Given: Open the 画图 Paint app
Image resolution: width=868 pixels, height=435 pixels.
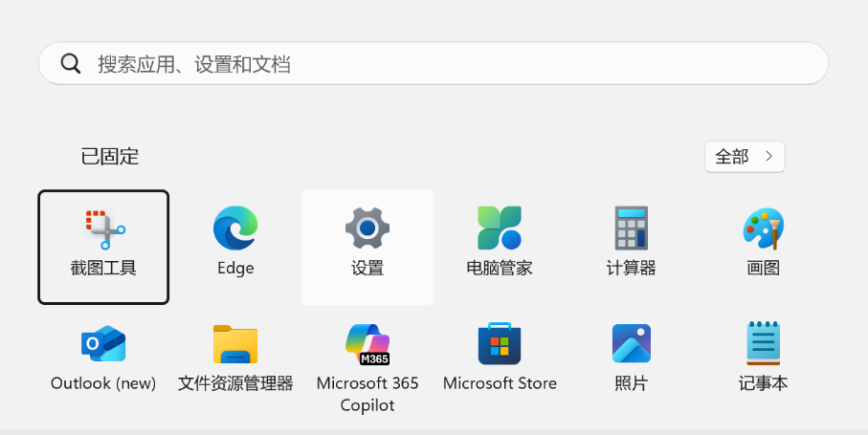Looking at the screenshot, I should [764, 247].
